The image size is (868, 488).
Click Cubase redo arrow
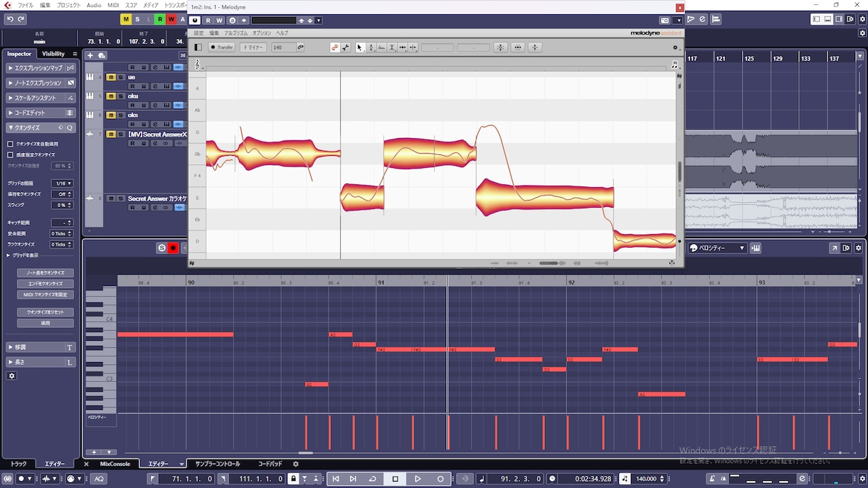(21, 19)
